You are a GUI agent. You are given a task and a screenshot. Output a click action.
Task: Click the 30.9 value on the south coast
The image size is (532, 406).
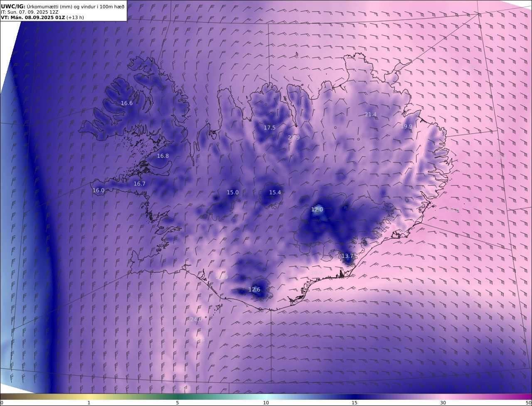coord(317,273)
